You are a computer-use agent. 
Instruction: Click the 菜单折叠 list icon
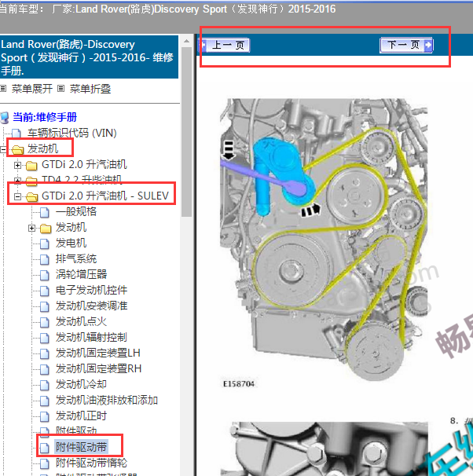pyautogui.click(x=61, y=89)
